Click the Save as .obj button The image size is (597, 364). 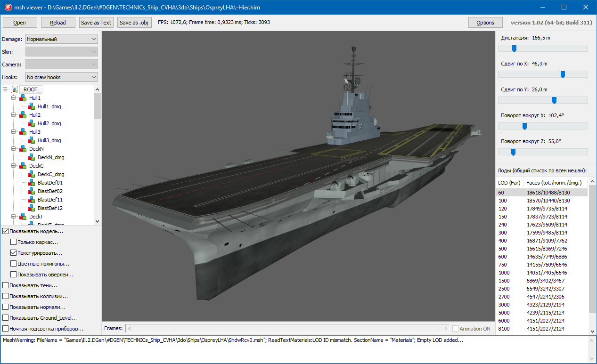pyautogui.click(x=135, y=23)
